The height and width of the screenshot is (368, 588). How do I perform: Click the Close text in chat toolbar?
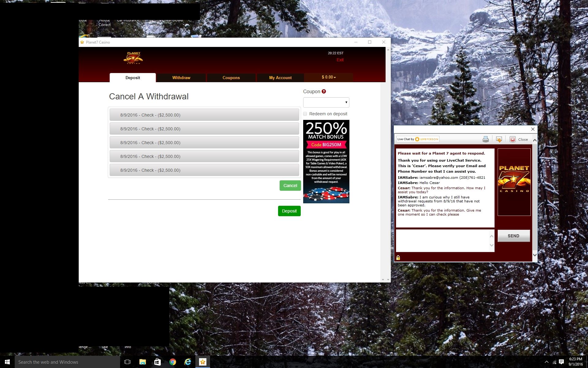(523, 140)
